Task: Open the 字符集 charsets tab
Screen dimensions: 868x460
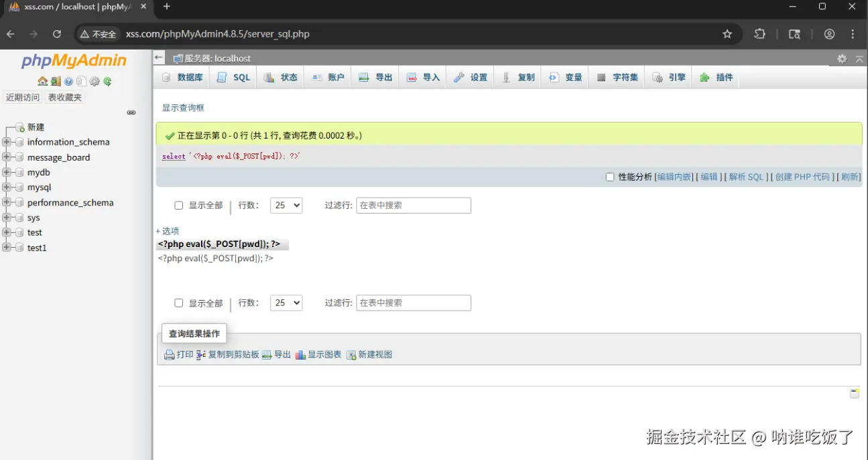Action: point(617,78)
